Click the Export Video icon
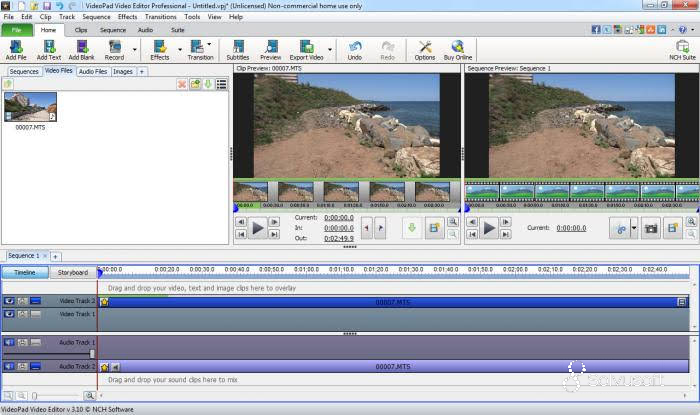Viewport: 700px width, 415px height. [306, 50]
